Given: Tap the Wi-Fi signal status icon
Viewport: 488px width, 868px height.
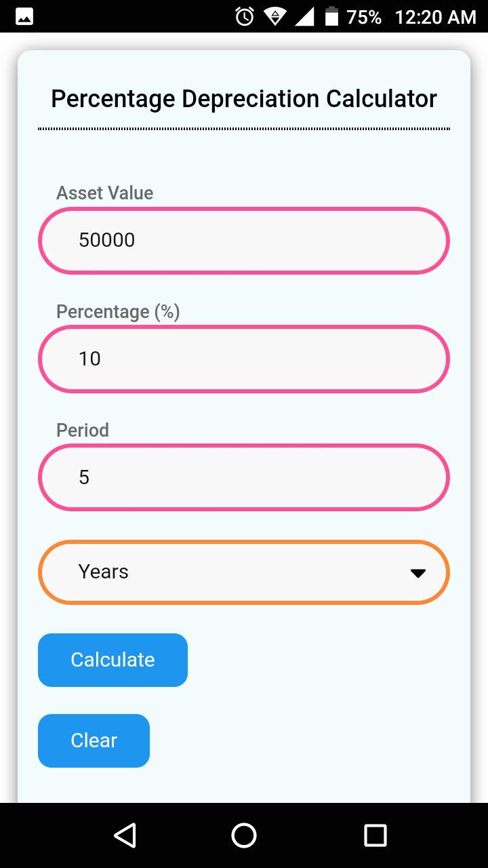Looking at the screenshot, I should point(274,16).
